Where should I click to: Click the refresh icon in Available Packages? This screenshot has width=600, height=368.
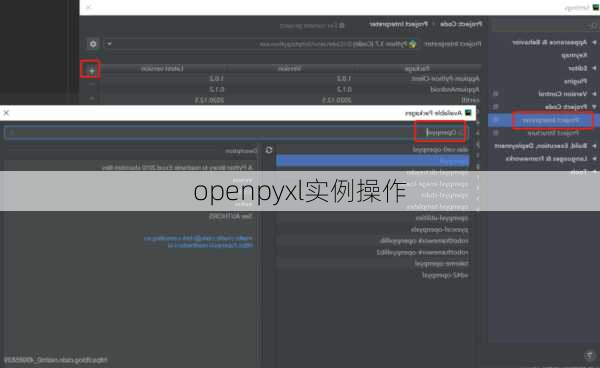point(269,150)
